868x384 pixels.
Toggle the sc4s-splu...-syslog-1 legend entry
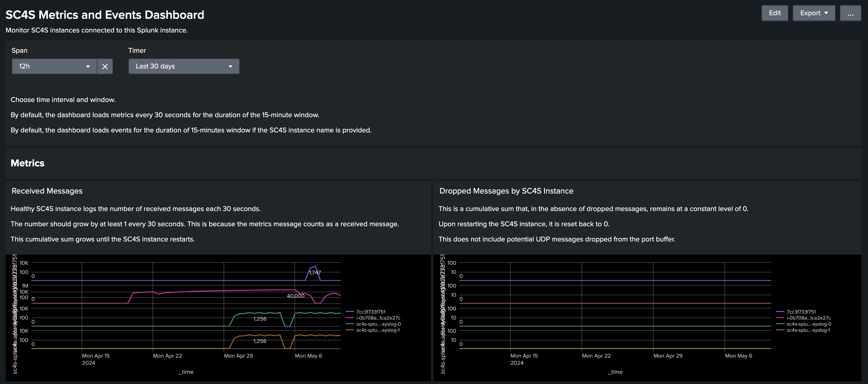378,330
